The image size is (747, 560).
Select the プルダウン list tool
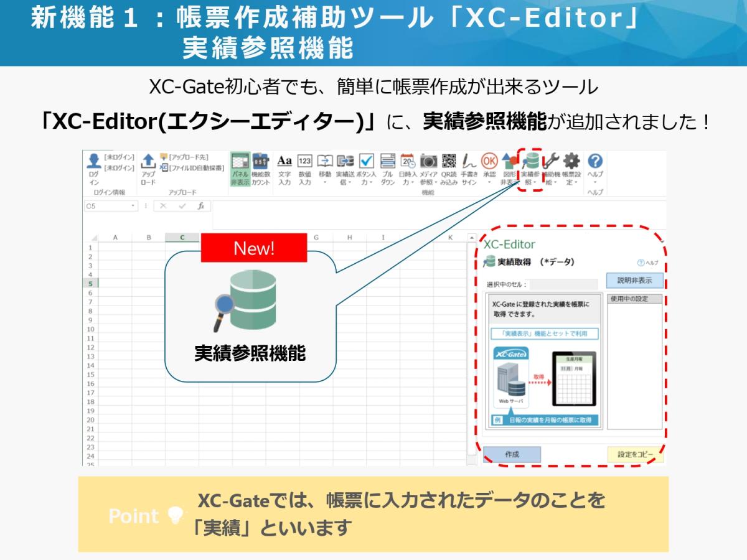tap(388, 169)
